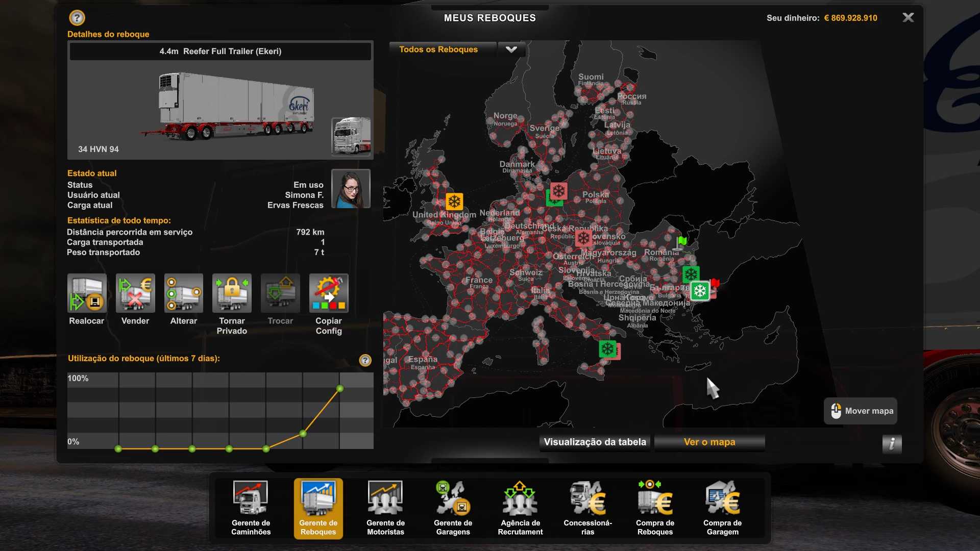Switch to Visualização da tabela view
Screen dimensions: 980x551
point(595,442)
